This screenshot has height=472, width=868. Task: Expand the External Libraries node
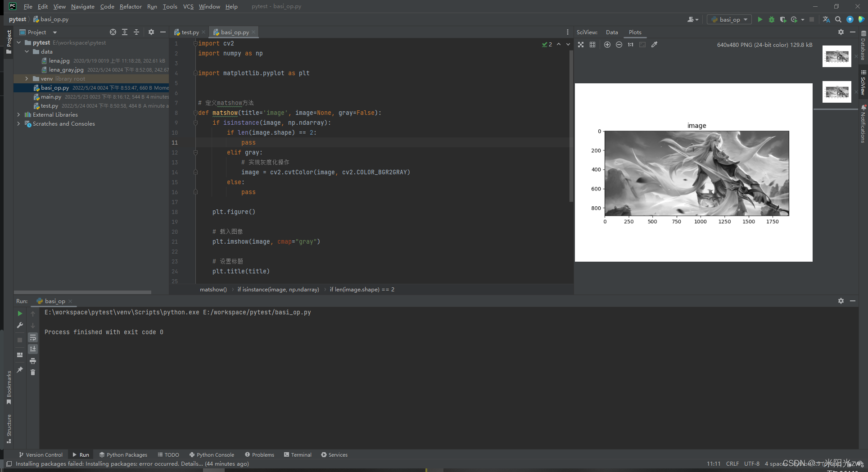pos(18,114)
